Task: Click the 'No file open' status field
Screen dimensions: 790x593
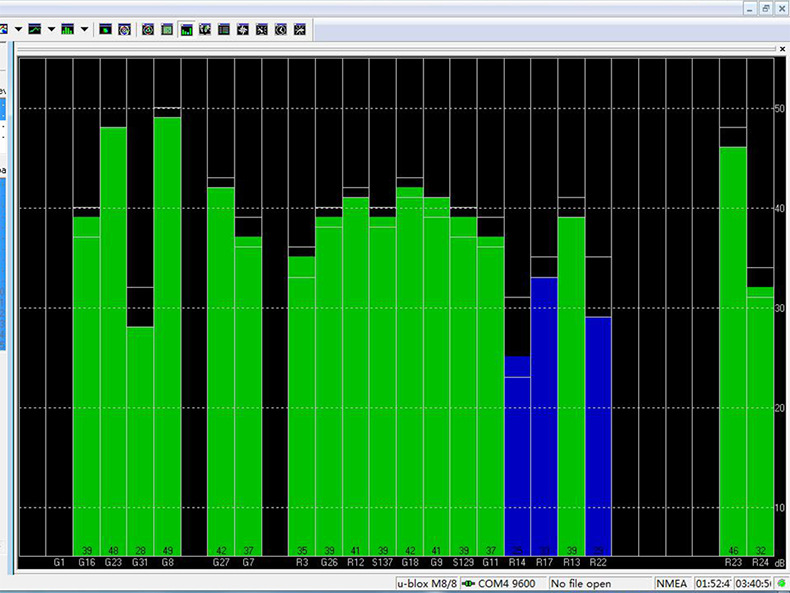Action: [580, 583]
